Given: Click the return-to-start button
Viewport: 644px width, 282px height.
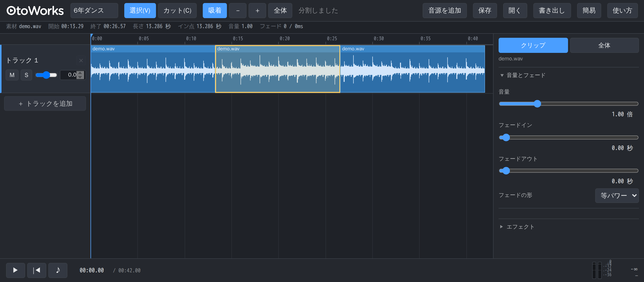Looking at the screenshot, I should [36, 270].
